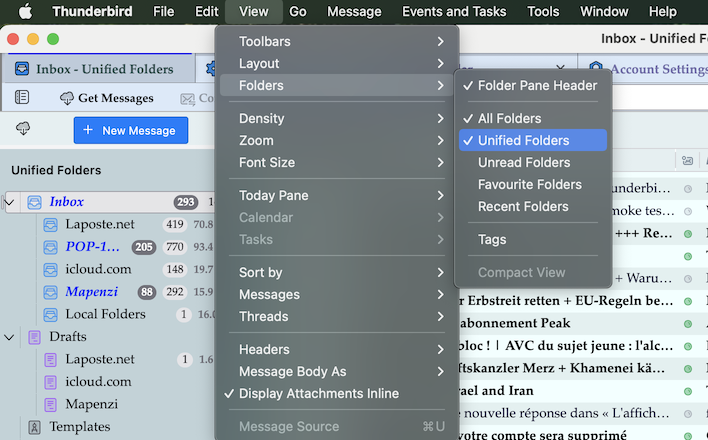Viewport: 708px width, 440px height.
Task: Click Folders in the View menu
Action: [x=337, y=85]
